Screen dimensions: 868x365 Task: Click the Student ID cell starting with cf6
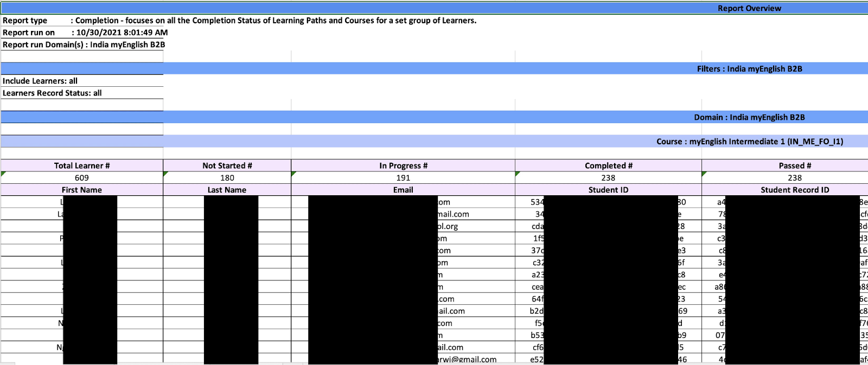608,347
